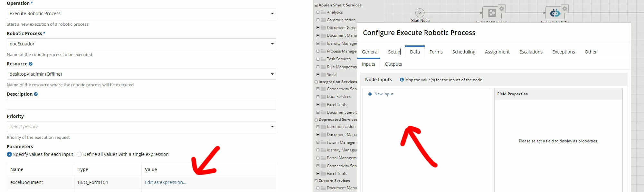
Task: Open the Scheduling tab
Action: [x=464, y=52]
